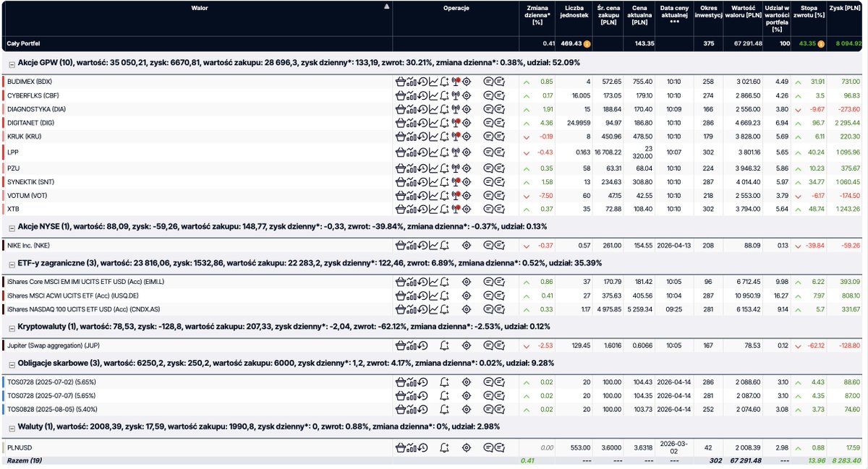This screenshot has height=469, width=868.
Task: Open the line chart icon for DIGITANET
Action: (433, 122)
